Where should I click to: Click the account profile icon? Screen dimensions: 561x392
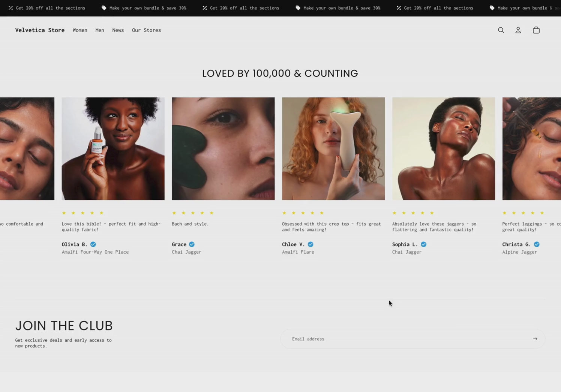tap(518, 30)
